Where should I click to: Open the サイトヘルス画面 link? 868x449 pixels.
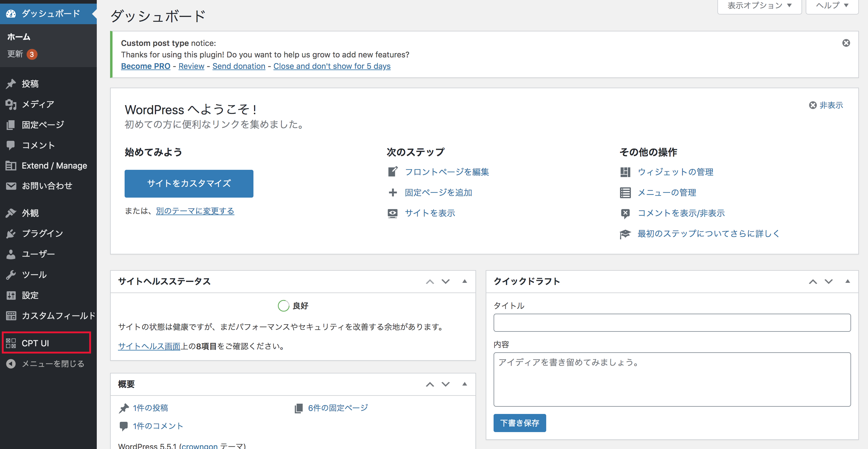(149, 346)
